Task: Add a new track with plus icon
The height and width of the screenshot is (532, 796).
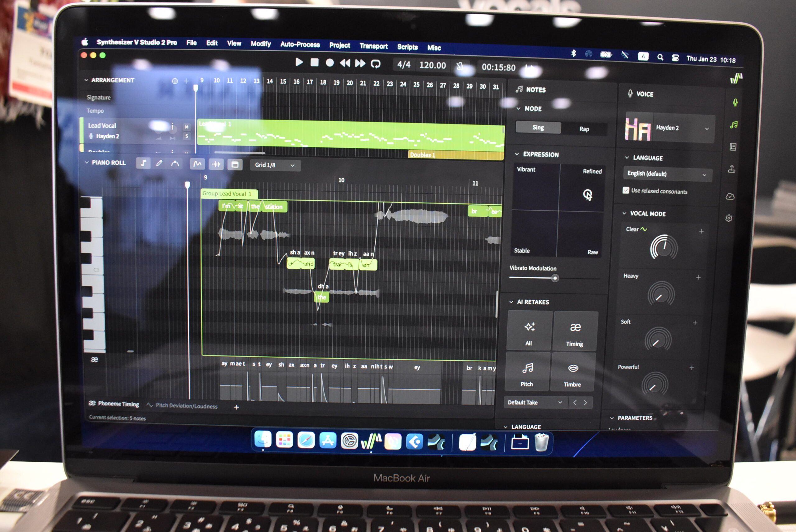Action: (186, 81)
